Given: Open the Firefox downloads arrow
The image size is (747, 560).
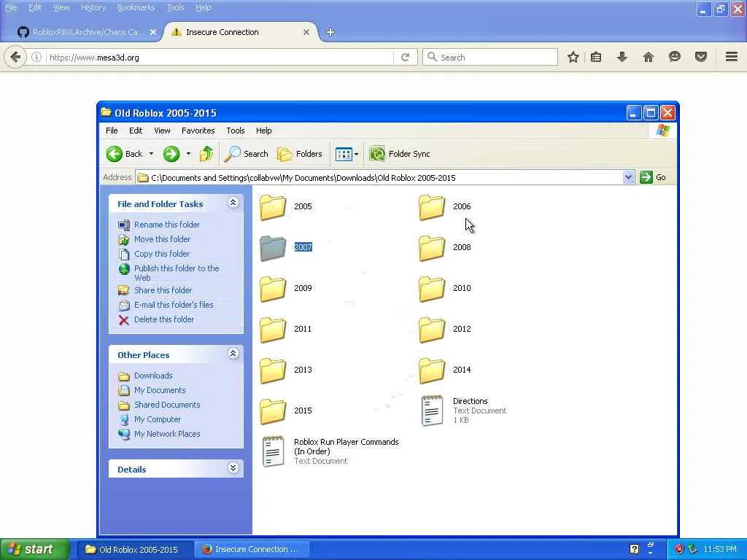Looking at the screenshot, I should tap(622, 57).
